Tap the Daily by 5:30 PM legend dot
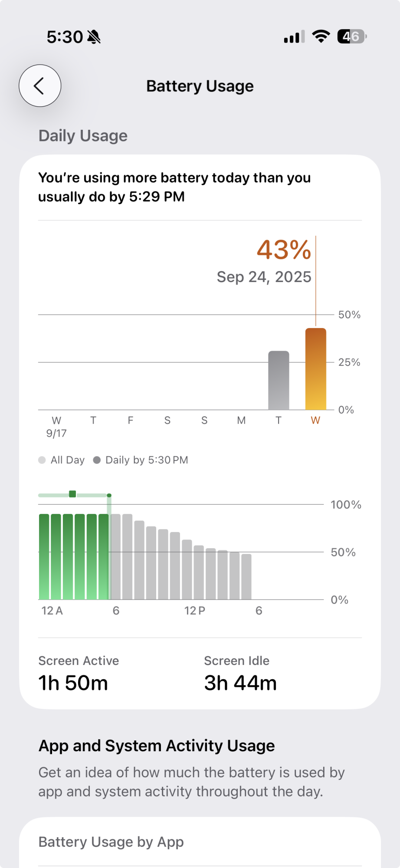Image resolution: width=400 pixels, height=868 pixels. click(97, 460)
